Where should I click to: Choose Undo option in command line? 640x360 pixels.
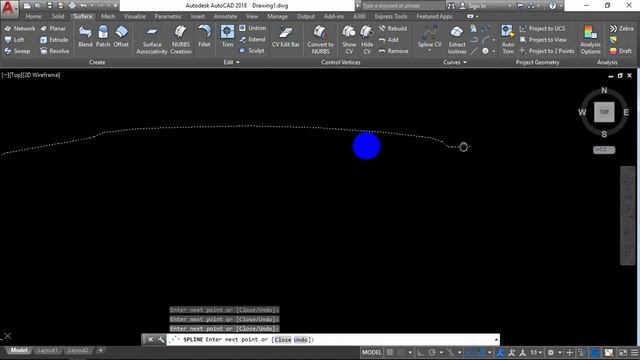pyautogui.click(x=301, y=340)
